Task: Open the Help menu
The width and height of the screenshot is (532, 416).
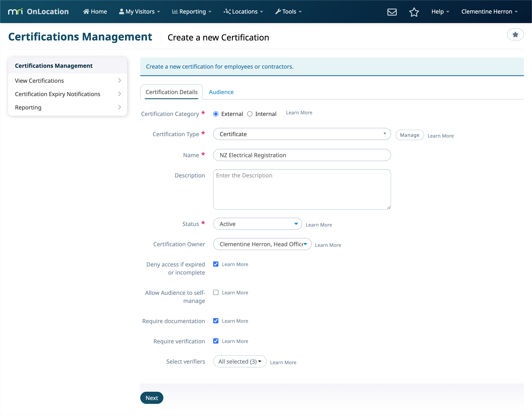Action: [x=440, y=12]
